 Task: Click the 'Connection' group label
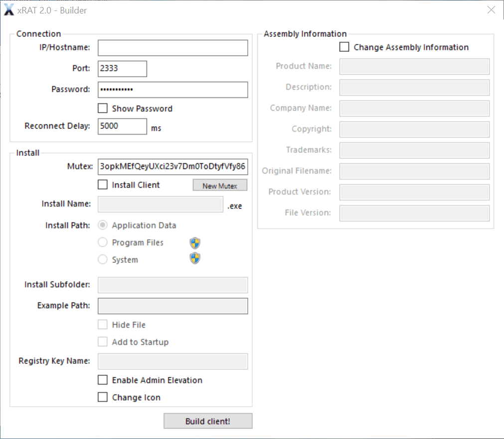coord(38,34)
